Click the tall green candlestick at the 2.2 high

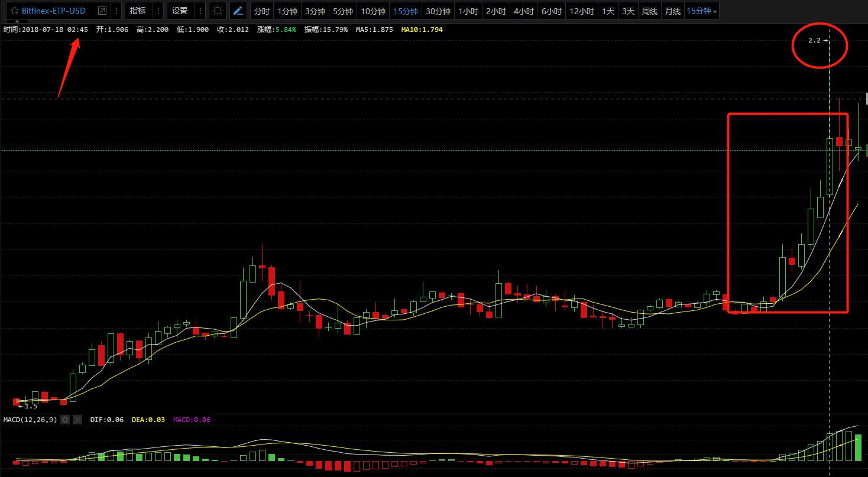coord(830,166)
